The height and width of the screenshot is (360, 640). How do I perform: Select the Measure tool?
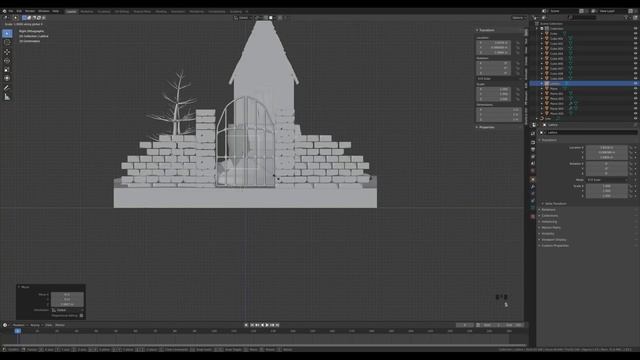click(x=7, y=97)
